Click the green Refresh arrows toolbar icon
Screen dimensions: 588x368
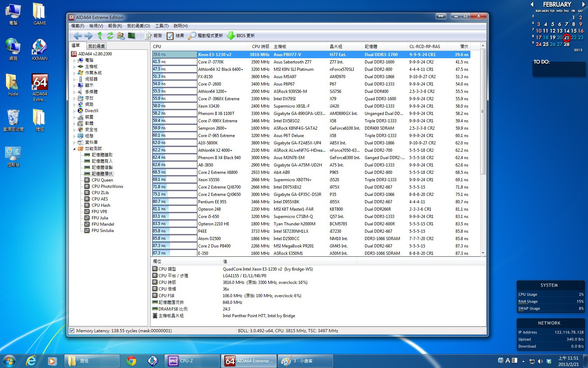click(x=110, y=35)
